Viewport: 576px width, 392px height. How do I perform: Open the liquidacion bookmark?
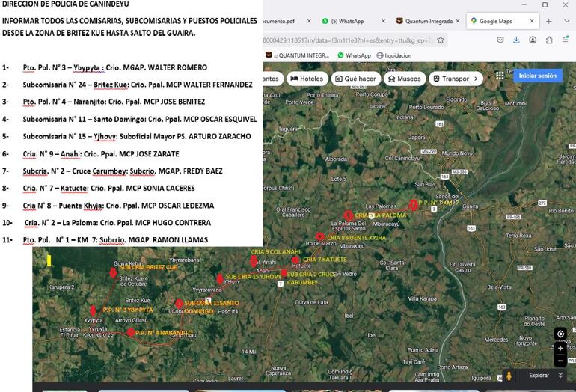tap(393, 55)
